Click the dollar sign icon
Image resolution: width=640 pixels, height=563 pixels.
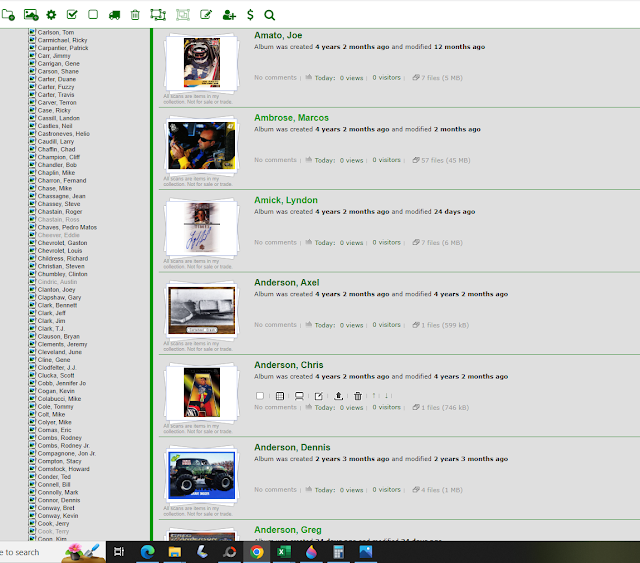click(x=250, y=15)
